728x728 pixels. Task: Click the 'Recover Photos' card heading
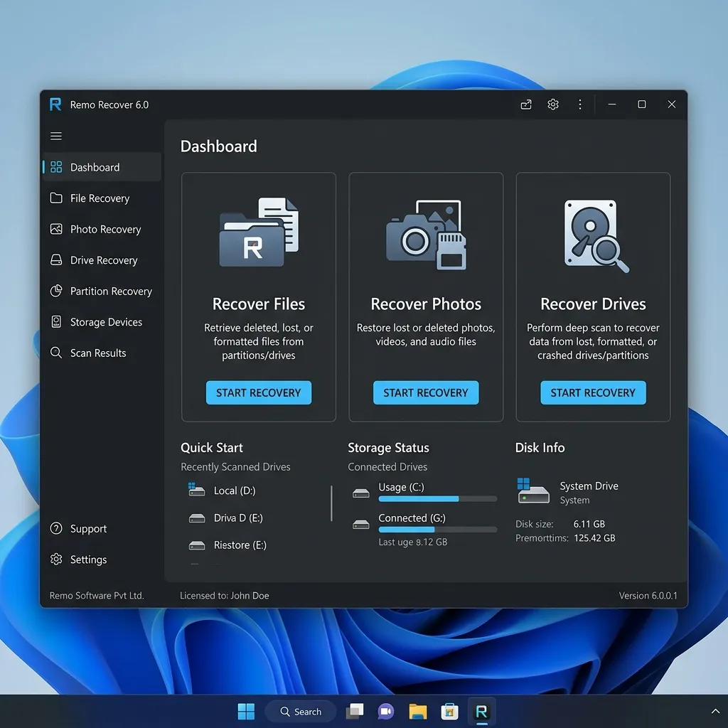(x=426, y=304)
